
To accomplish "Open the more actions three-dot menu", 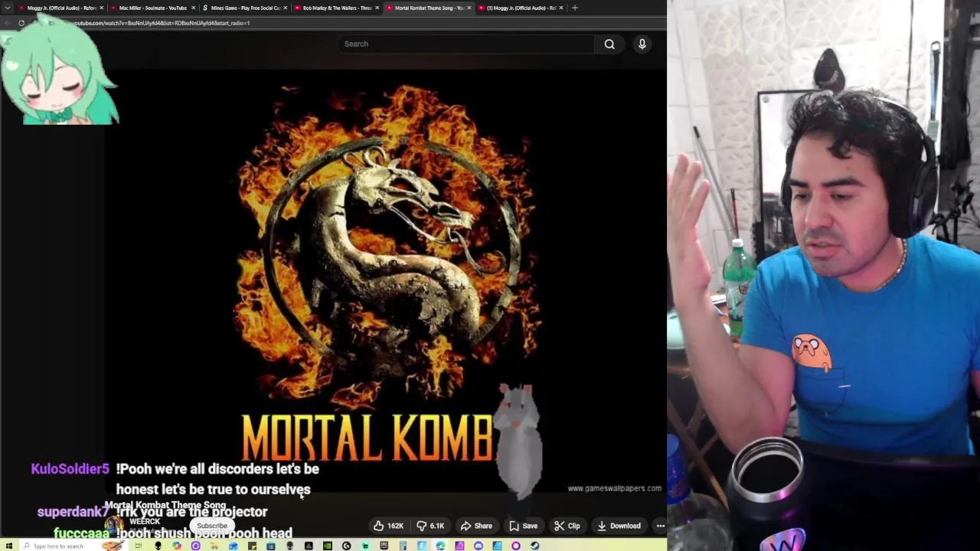I will 660,526.
